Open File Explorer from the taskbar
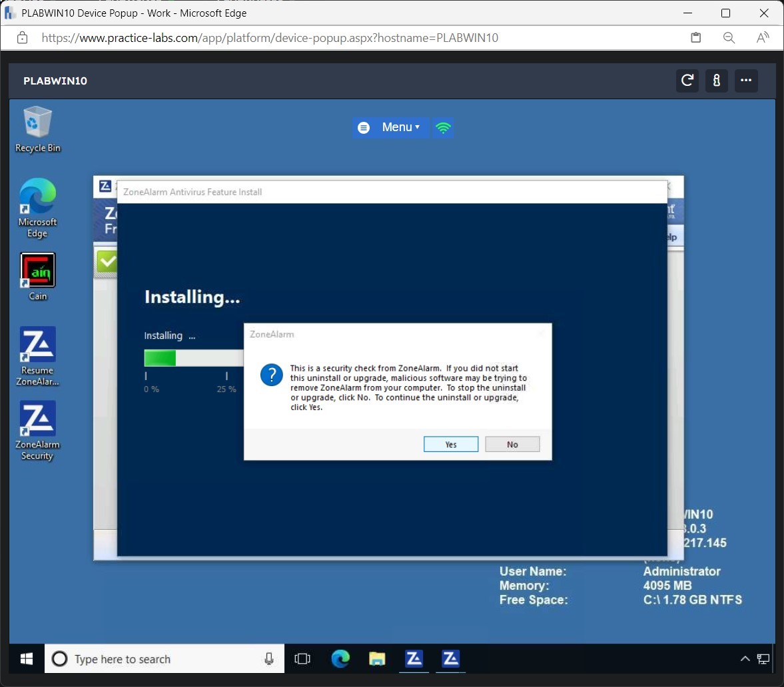Viewport: 784px width, 687px height. tap(377, 658)
